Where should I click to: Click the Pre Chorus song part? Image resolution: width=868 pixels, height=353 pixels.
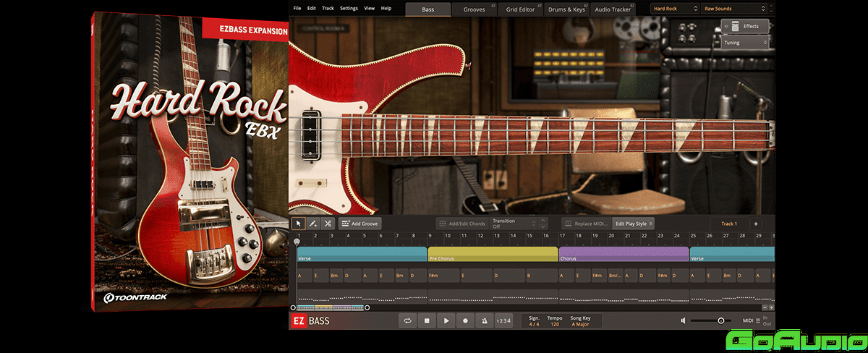coord(493,255)
